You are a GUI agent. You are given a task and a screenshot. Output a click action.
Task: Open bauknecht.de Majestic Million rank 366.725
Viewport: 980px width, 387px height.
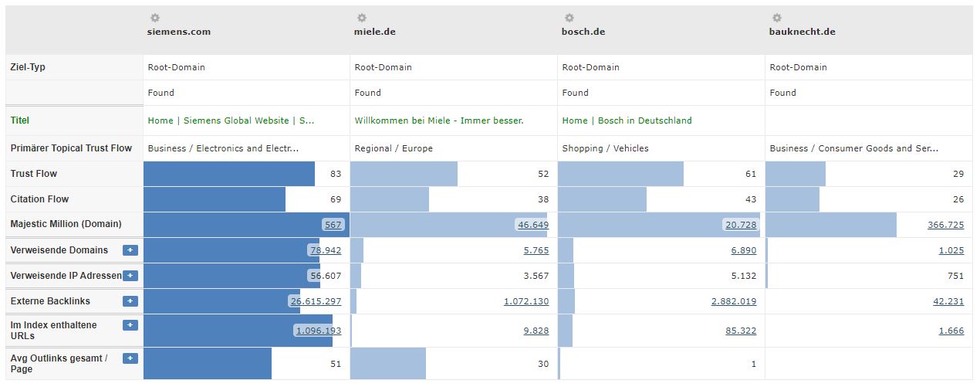945,225
